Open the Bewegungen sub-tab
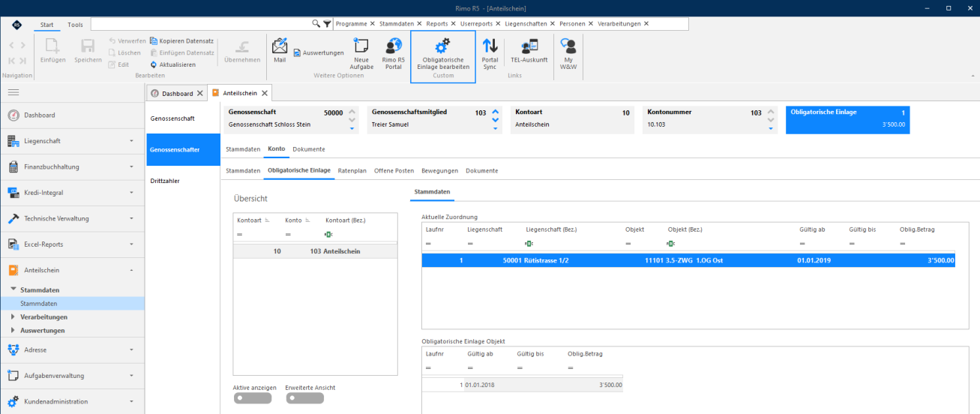 [x=439, y=170]
